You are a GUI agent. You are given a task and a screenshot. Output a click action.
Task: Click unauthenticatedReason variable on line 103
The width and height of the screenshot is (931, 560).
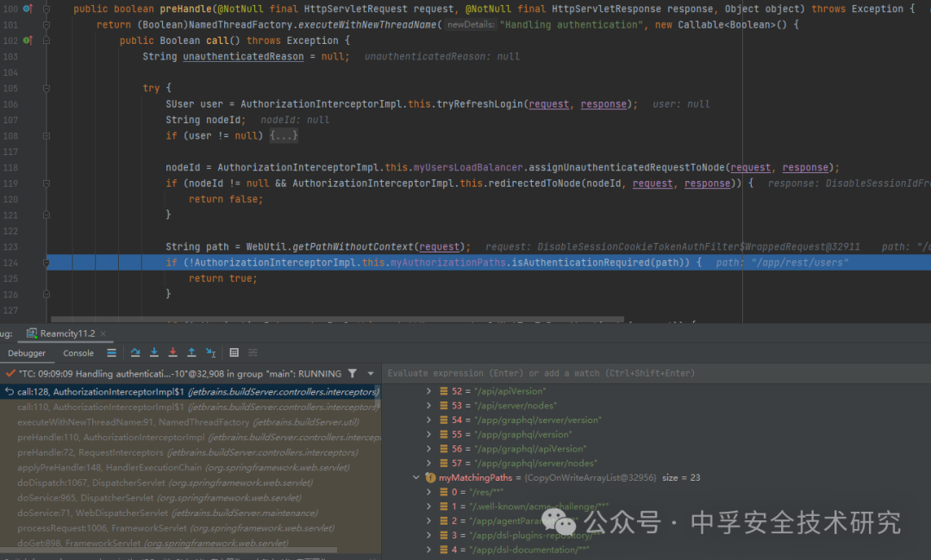243,56
